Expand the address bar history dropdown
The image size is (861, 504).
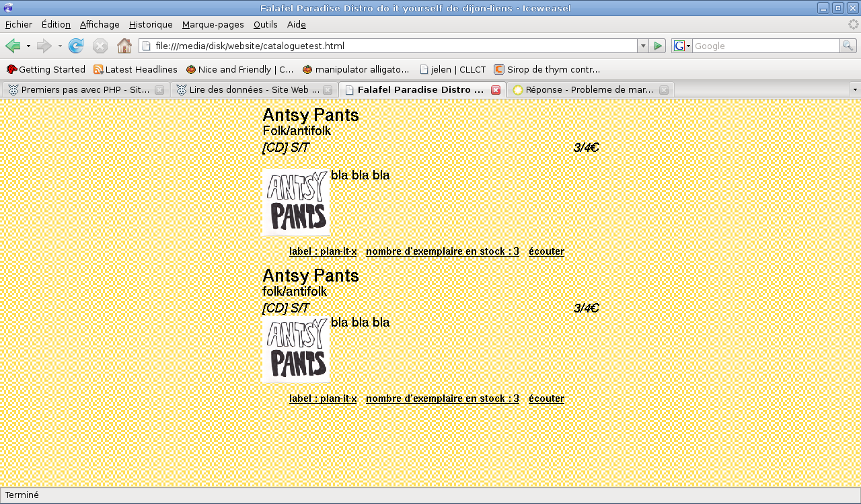[x=643, y=46]
